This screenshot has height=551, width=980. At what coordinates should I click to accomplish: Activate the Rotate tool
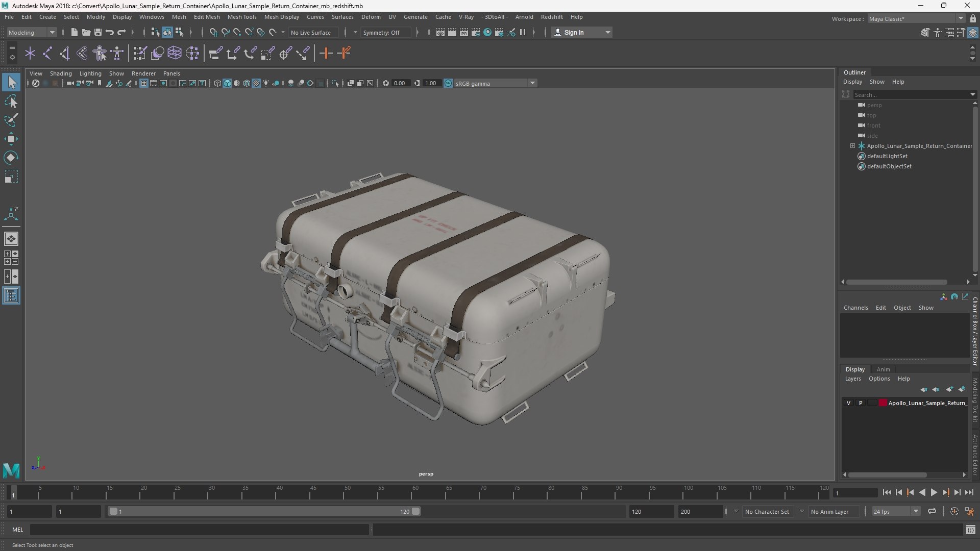coord(11,158)
